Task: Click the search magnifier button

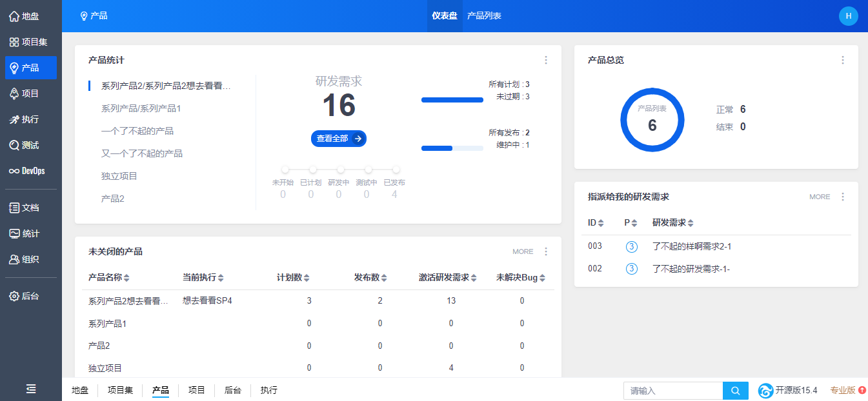Action: [x=735, y=391]
